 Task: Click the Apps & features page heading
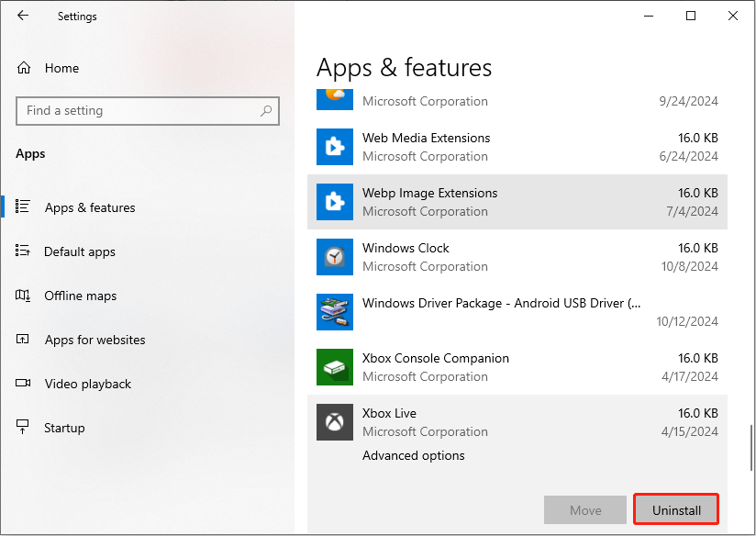pos(404,68)
